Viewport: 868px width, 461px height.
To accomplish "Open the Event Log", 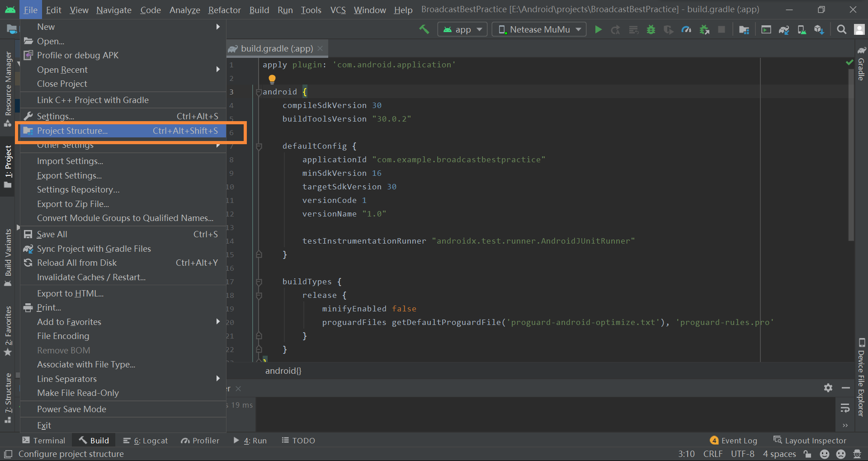I will pyautogui.click(x=734, y=440).
